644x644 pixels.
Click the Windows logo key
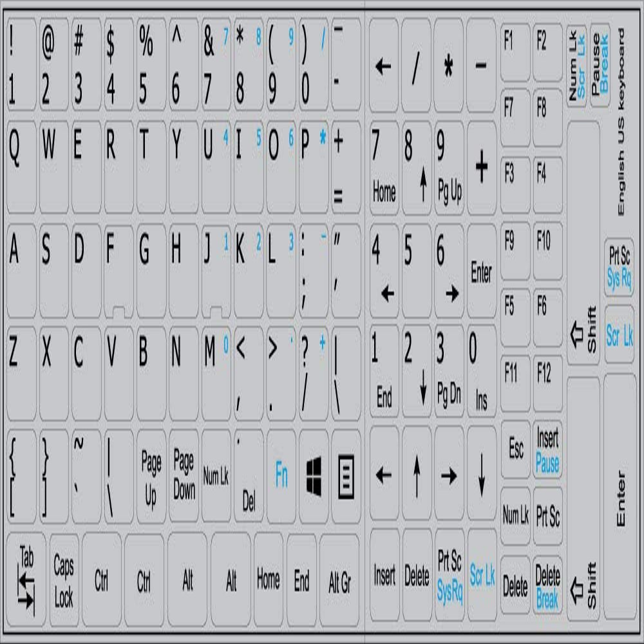pyautogui.click(x=314, y=476)
